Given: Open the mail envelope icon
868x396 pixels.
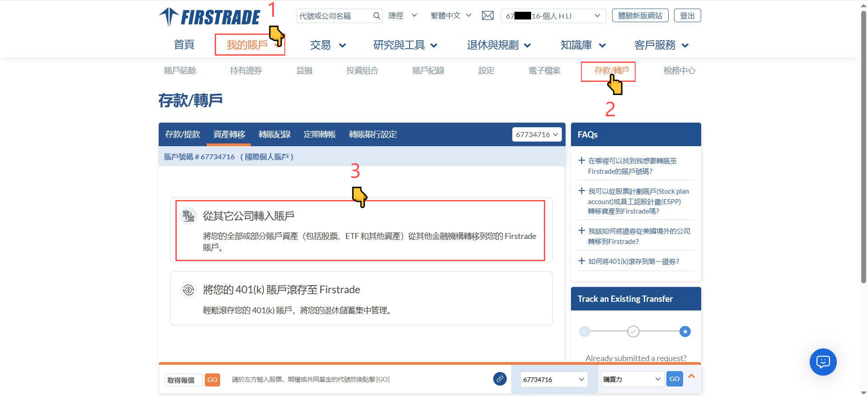Looking at the screenshot, I should (x=487, y=16).
